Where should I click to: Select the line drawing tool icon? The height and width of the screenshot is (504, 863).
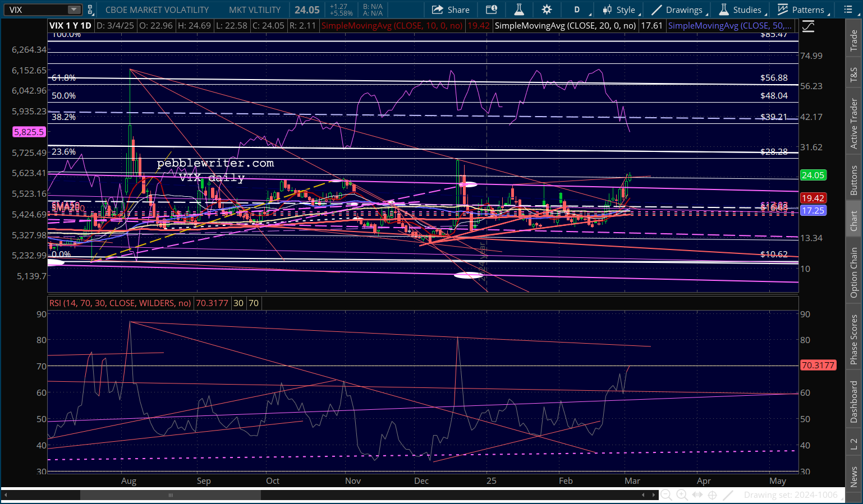[728, 494]
